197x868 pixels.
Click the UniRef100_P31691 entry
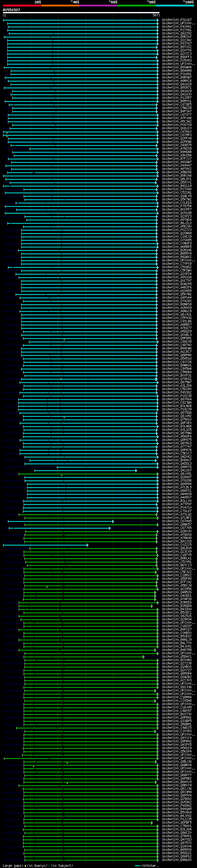pos(177,74)
